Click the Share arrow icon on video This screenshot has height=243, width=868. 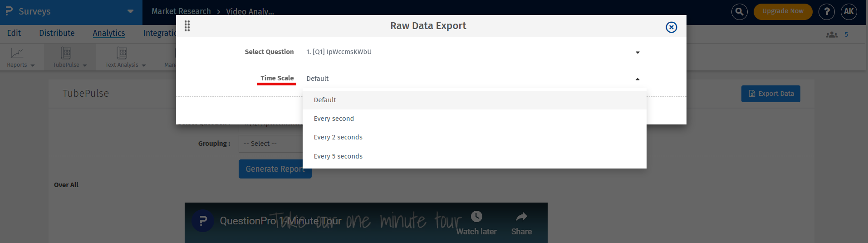[522, 217]
